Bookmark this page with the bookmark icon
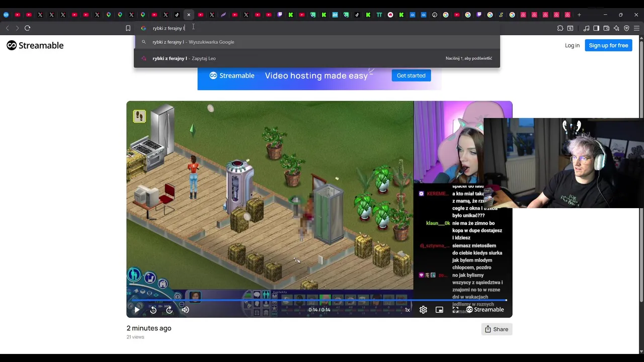 coord(128,28)
